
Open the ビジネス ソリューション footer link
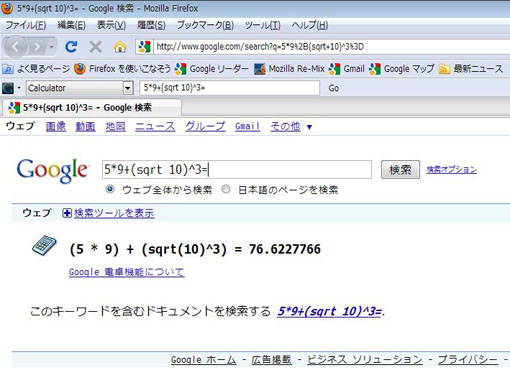(365, 359)
